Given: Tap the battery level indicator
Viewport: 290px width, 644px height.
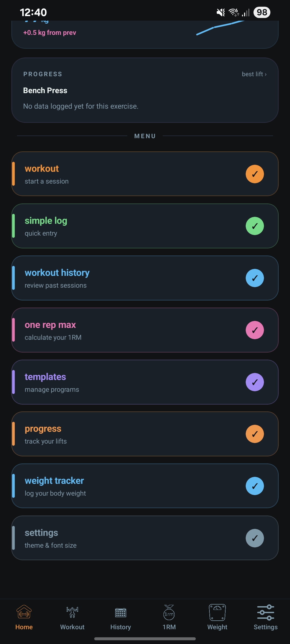Looking at the screenshot, I should pyautogui.click(x=262, y=12).
